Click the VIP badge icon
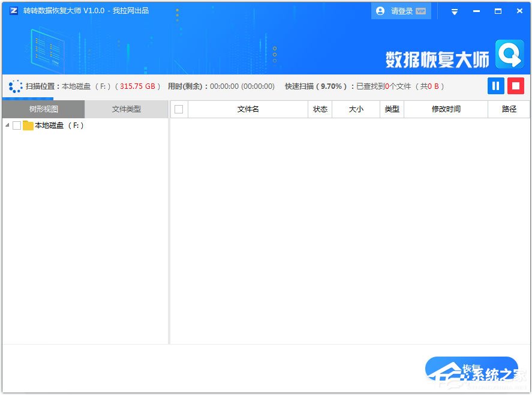Viewport: 532px width, 395px height. [420, 11]
